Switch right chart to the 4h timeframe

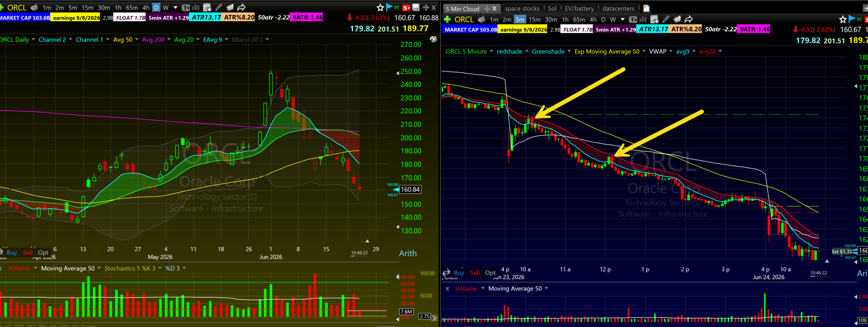593,20
